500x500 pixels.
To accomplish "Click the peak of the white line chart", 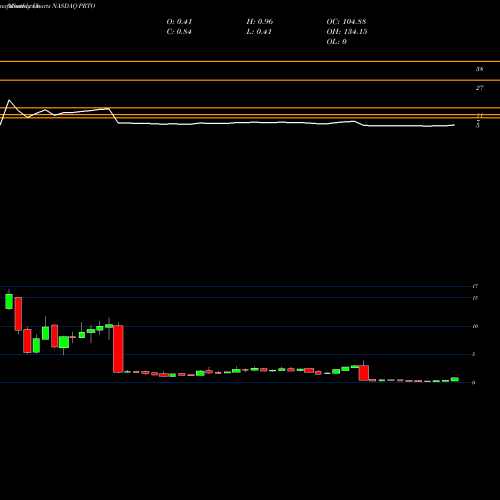I will [9, 100].
